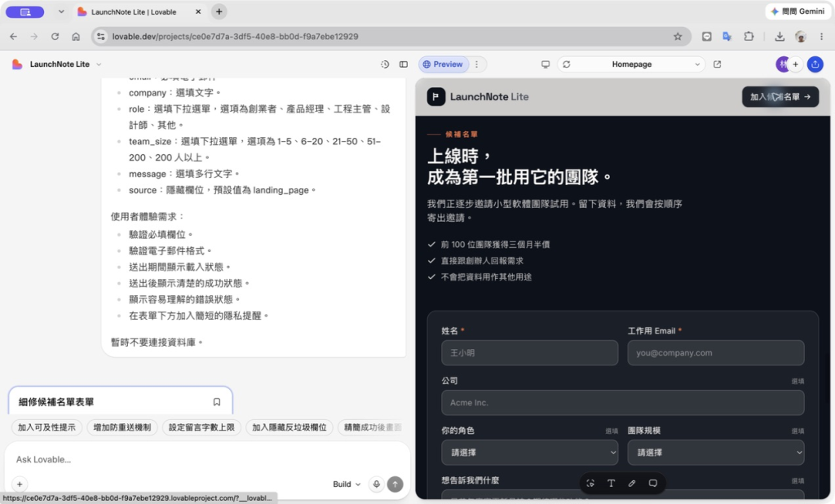Open the Google Translate icon in toolbar
Viewport: 835px width, 504px height.
(x=727, y=36)
